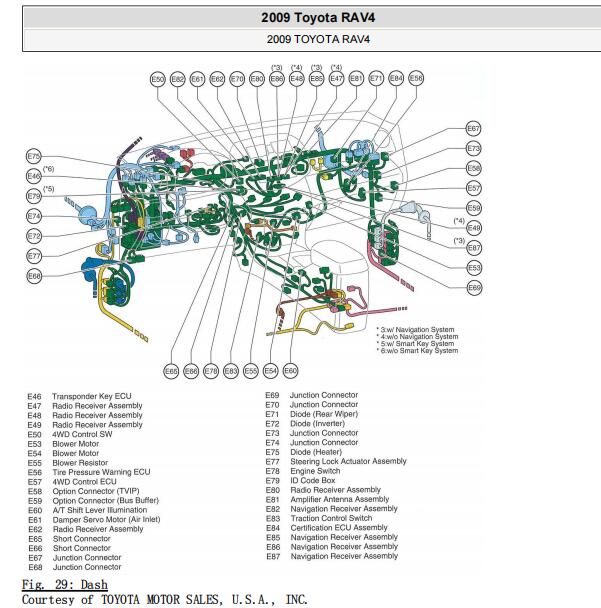The image size is (601, 608).
Task: Click legend entry 'Engine Switch'
Action: (315, 471)
